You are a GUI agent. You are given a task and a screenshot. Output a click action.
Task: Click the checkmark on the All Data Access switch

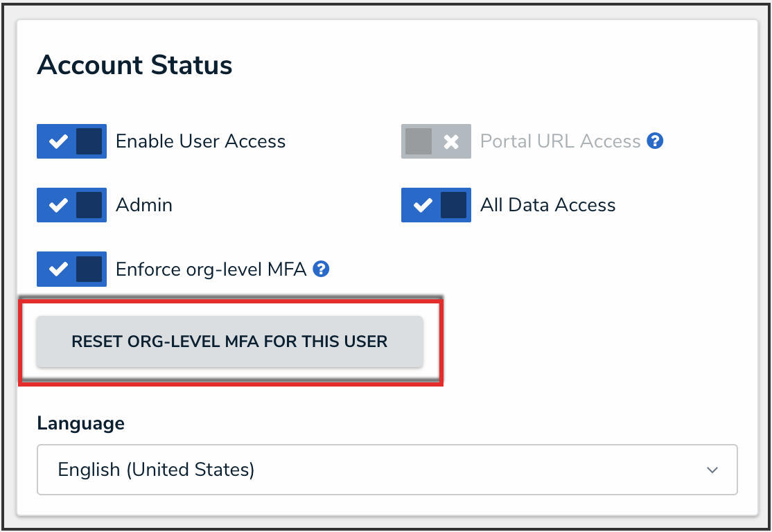(423, 205)
